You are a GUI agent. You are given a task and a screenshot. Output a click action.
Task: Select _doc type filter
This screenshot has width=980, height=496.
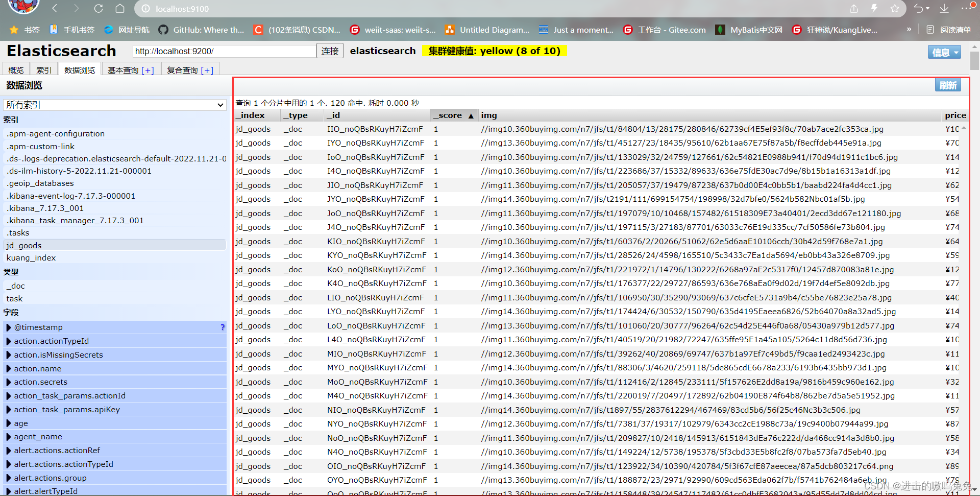point(115,286)
